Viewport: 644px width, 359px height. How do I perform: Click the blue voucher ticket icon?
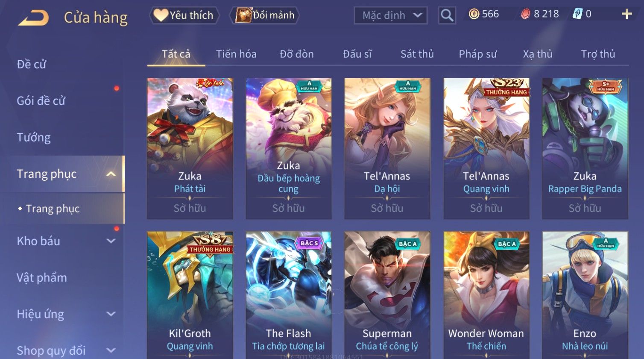click(577, 14)
